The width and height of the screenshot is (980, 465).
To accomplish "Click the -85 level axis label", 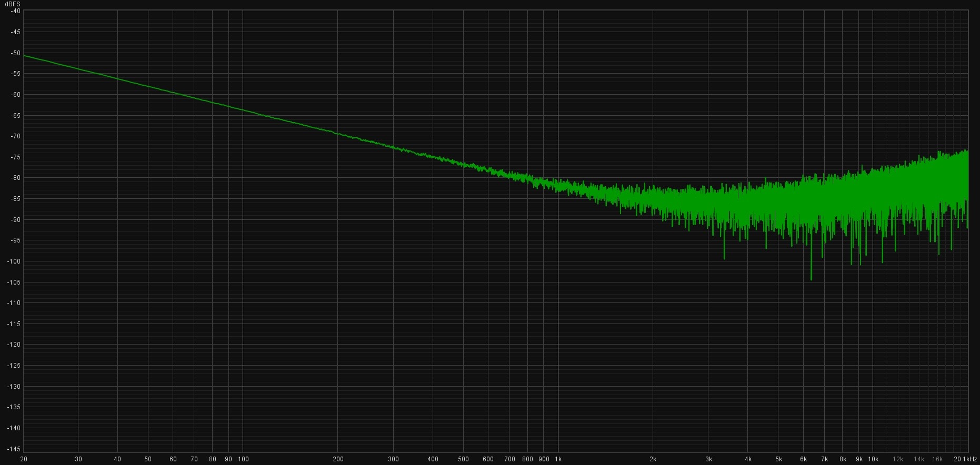I will pyautogui.click(x=15, y=199).
